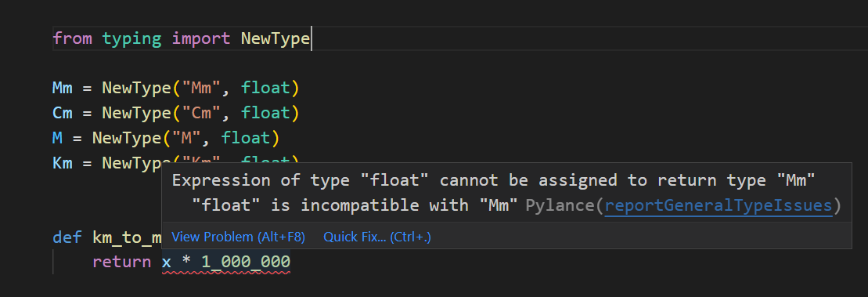The width and height of the screenshot is (868, 297).
Task: Select the Mm variable definition name
Action: click(x=63, y=88)
